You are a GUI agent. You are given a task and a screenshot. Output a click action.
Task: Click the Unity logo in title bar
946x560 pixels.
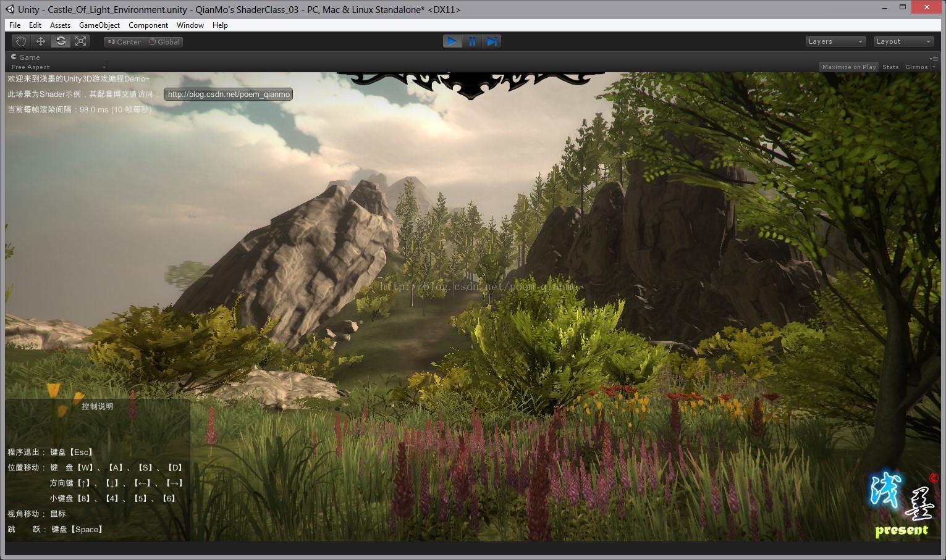point(10,9)
